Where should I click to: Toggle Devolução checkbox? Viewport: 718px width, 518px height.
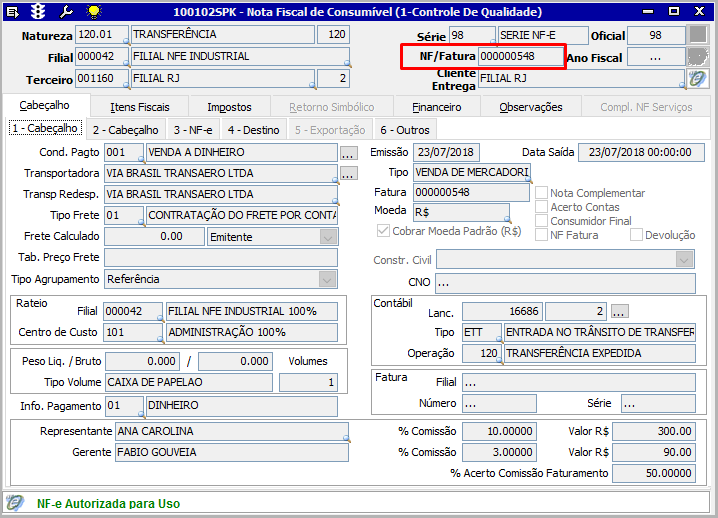click(636, 235)
